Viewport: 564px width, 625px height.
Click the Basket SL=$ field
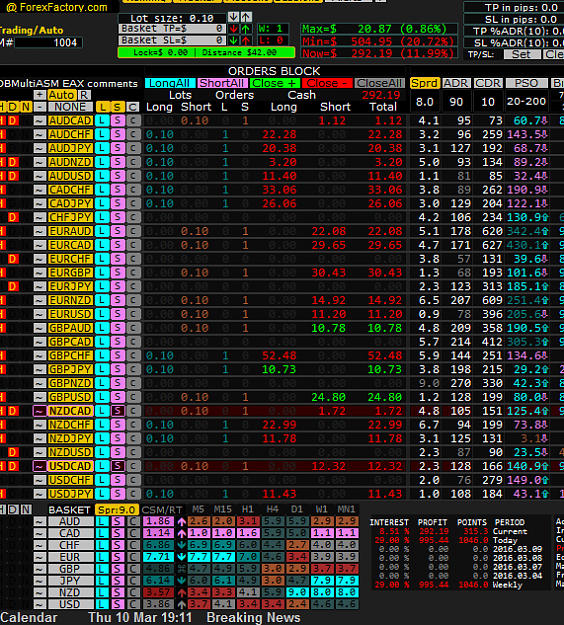(x=172, y=41)
